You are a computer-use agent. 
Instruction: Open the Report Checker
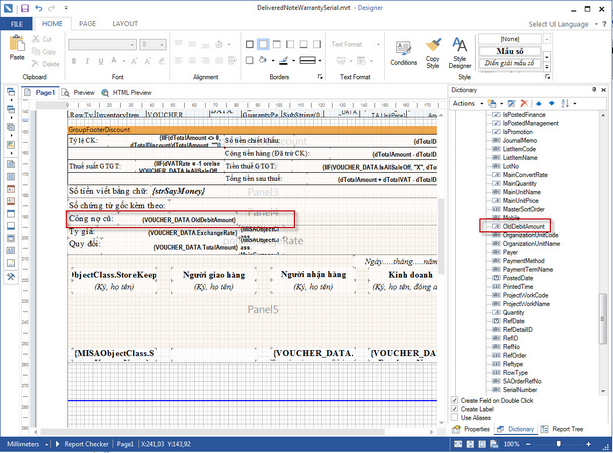click(82, 444)
